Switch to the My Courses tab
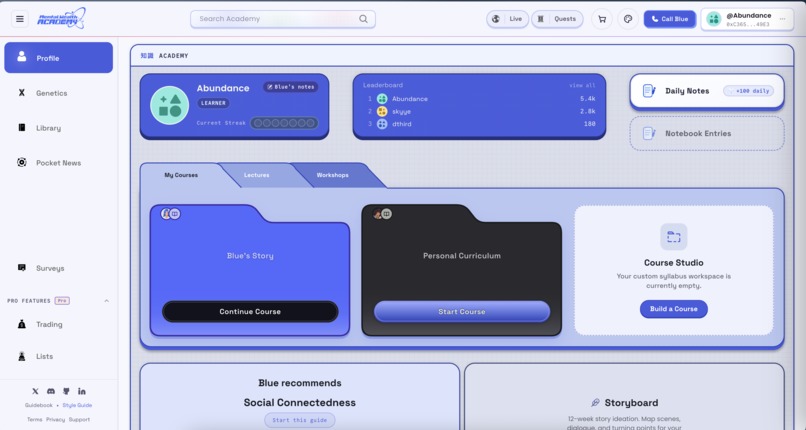 pyautogui.click(x=181, y=175)
